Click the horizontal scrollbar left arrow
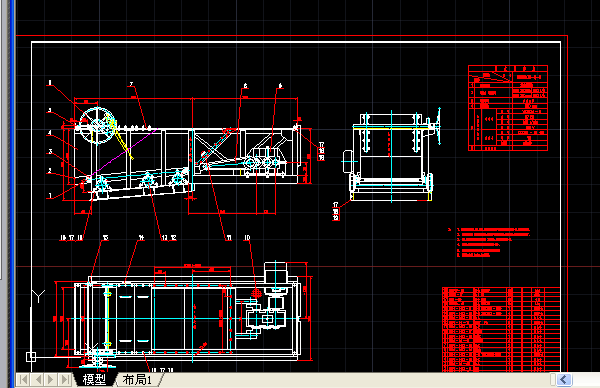Image resolution: width=600 pixels, height=388 pixels. (x=564, y=380)
